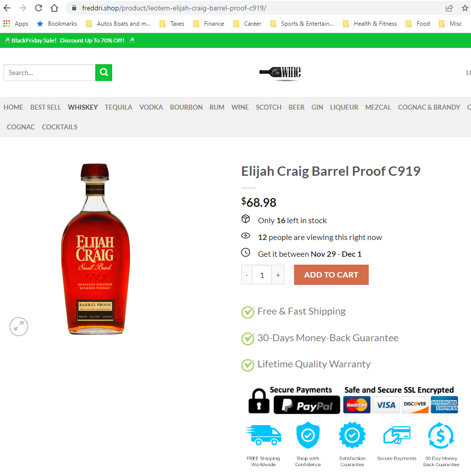This screenshot has height=476, width=471.
Task: Open the Finance bookmarks folder
Action: [209, 24]
